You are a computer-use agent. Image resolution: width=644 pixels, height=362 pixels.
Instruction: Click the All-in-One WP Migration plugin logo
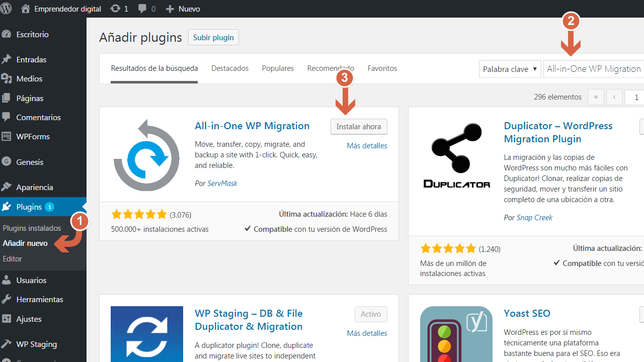click(146, 155)
